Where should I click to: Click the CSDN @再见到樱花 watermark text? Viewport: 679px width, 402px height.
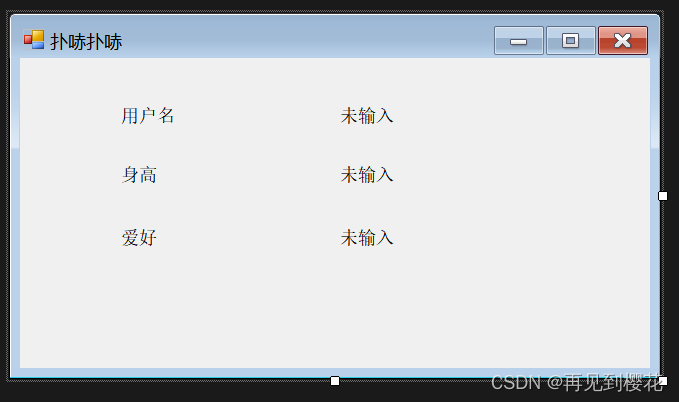pos(576,383)
